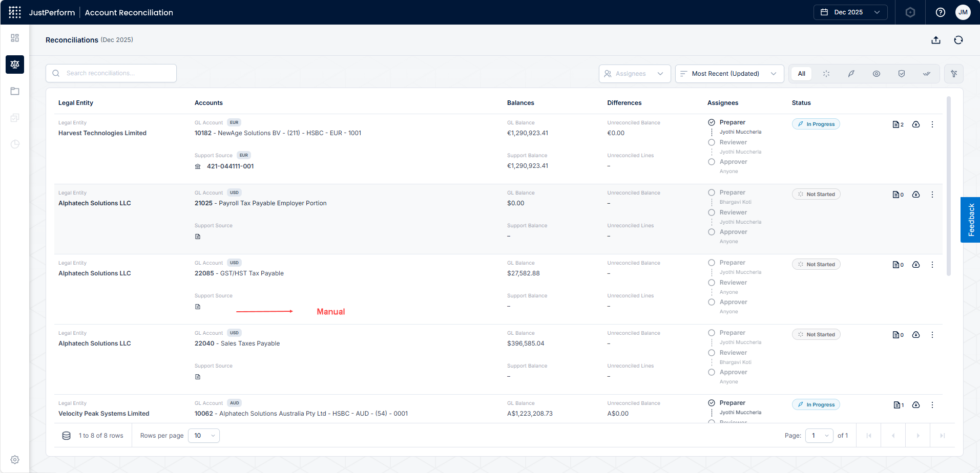Open 10182 - NewAge Solutions BV account
980x473 pixels.
(278, 133)
